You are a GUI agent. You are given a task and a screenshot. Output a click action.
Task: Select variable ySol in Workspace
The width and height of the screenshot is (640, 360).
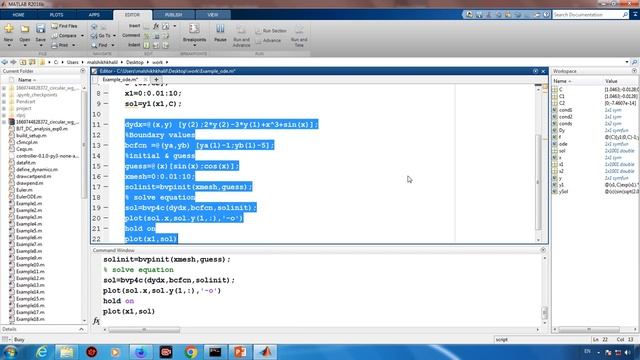click(563, 191)
